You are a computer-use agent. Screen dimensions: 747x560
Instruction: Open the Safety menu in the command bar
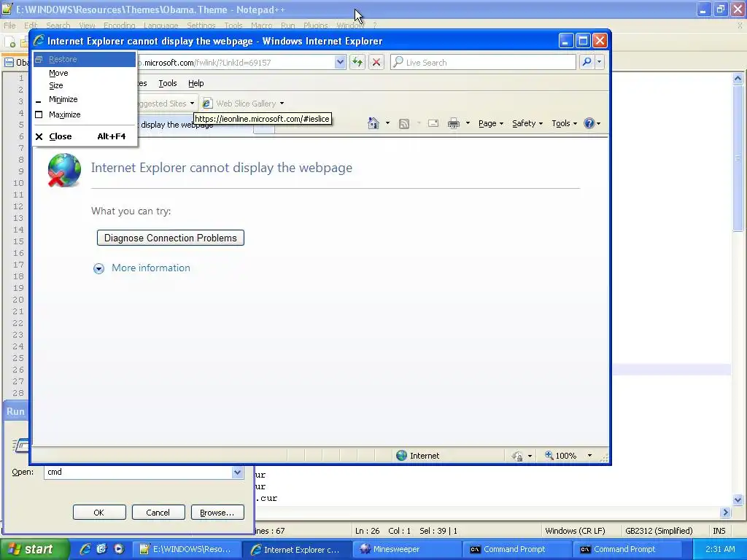click(x=527, y=123)
